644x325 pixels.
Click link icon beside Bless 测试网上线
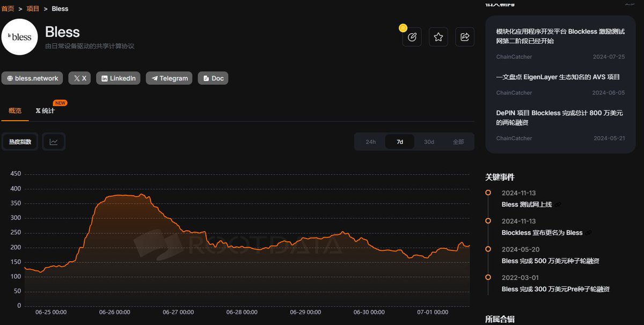(558, 205)
